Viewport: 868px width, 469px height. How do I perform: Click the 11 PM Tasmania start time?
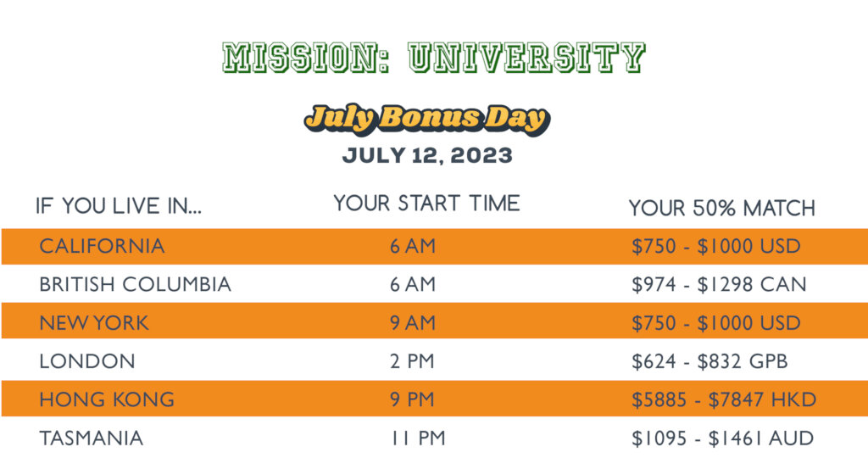tap(418, 438)
